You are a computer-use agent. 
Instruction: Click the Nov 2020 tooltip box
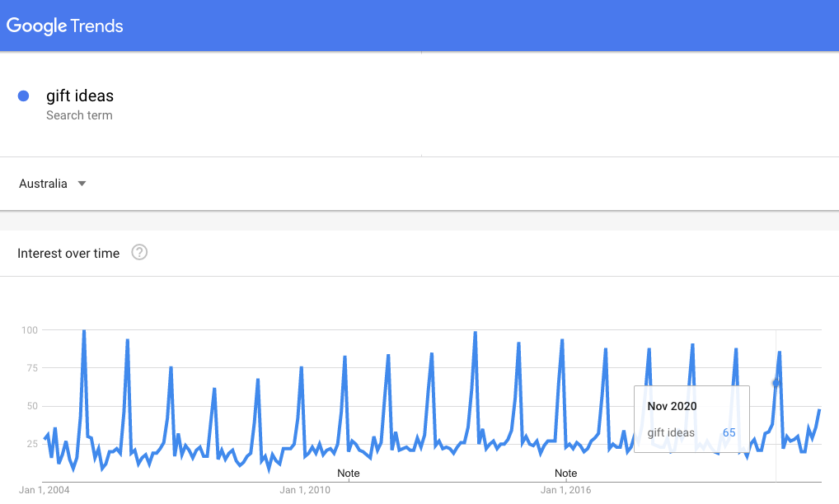pyautogui.click(x=691, y=419)
